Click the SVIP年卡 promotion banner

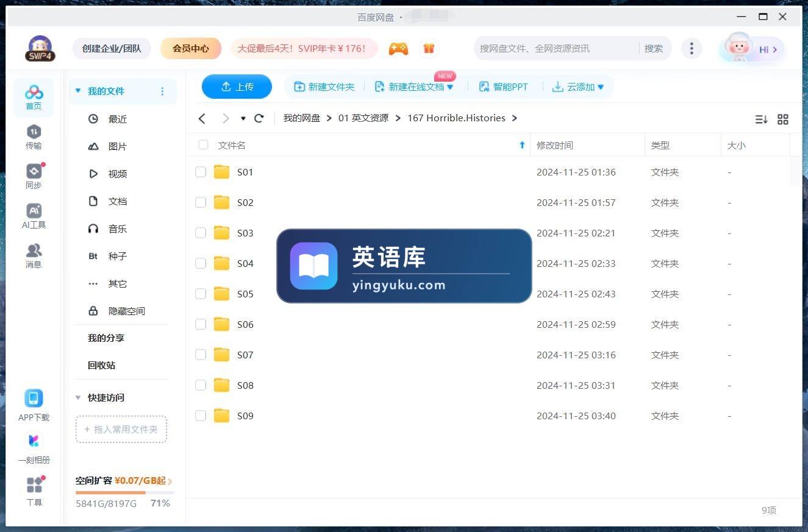304,48
